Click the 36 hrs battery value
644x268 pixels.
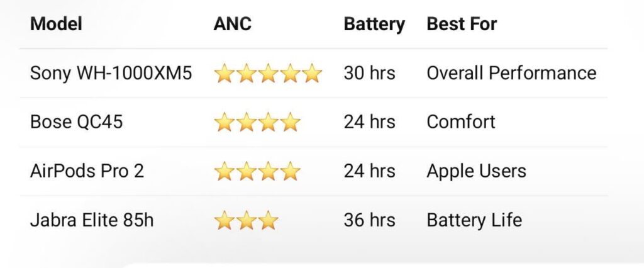click(x=369, y=220)
